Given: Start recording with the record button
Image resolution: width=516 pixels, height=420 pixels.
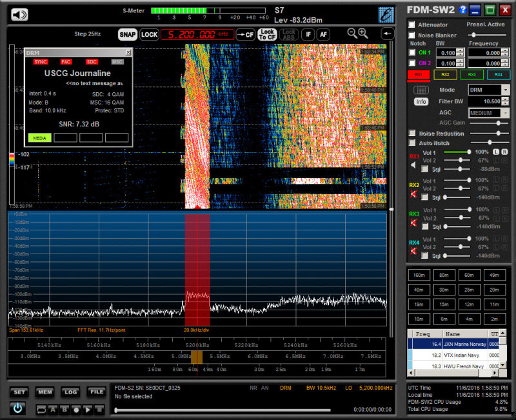Looking at the screenshot, I should [76, 410].
